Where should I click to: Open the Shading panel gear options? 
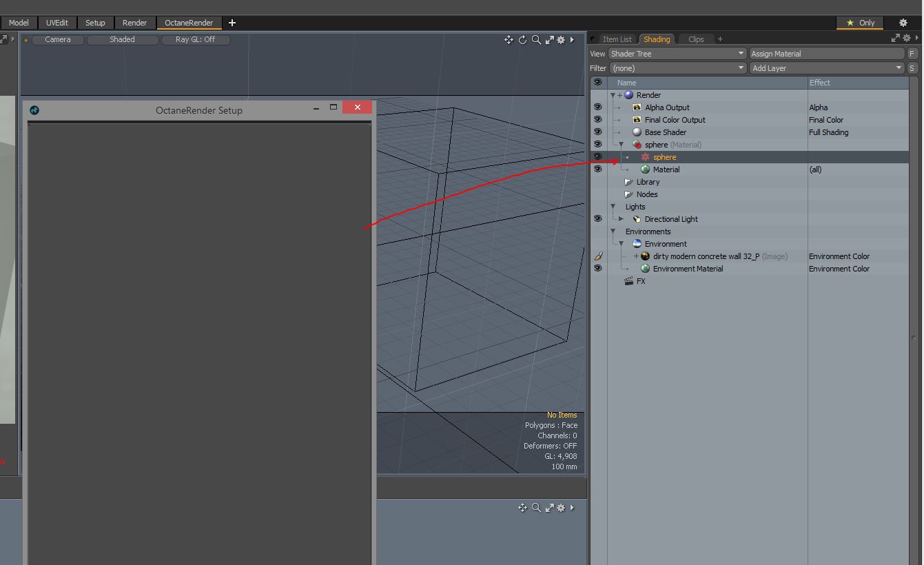coord(907,39)
